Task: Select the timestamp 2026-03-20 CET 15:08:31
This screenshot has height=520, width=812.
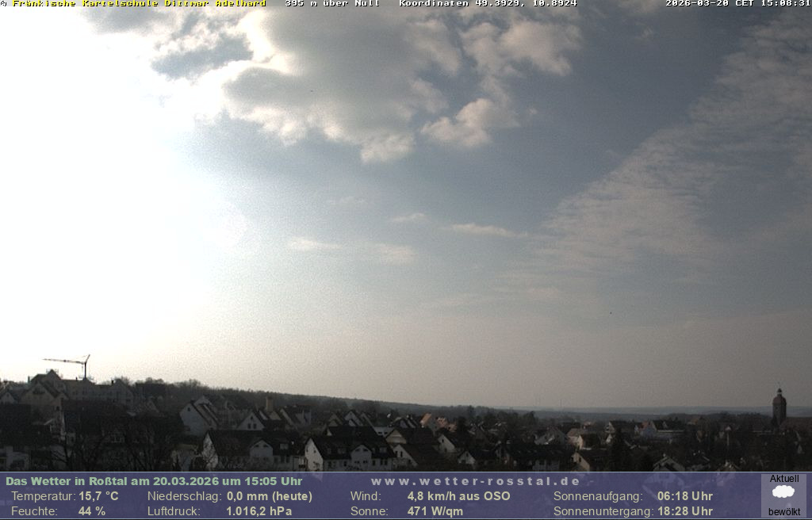Action: (x=737, y=4)
